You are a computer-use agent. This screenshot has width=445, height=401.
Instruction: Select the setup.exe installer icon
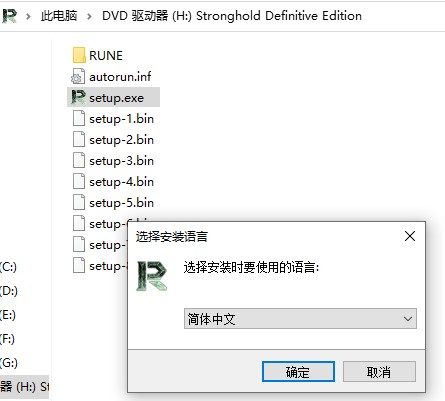[x=78, y=97]
